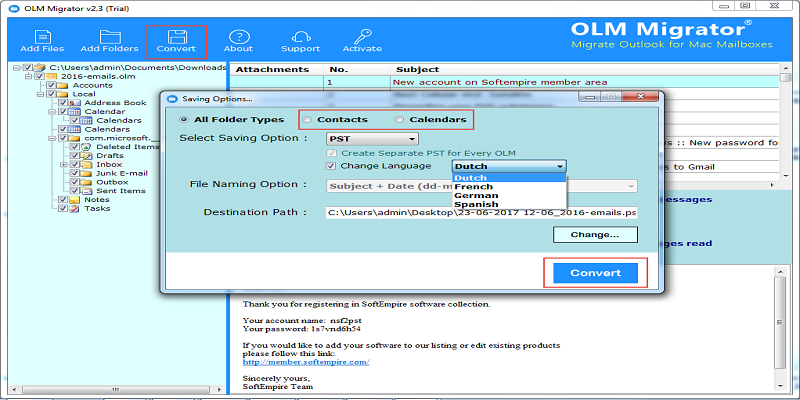
Task: Click the Attachments column header
Action: pyautogui.click(x=277, y=69)
